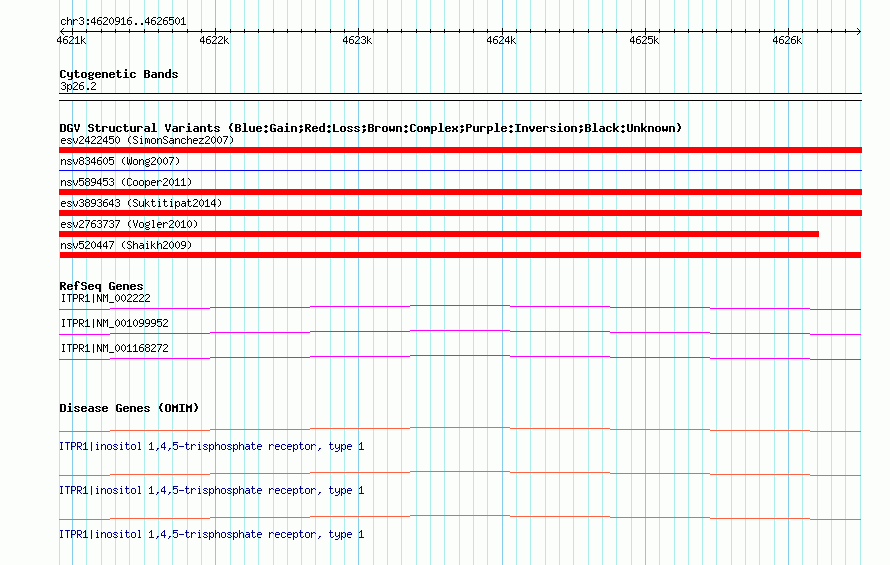Click the 4625k ruler tick label
Viewport: 890px width, 565px height.
pyautogui.click(x=644, y=40)
